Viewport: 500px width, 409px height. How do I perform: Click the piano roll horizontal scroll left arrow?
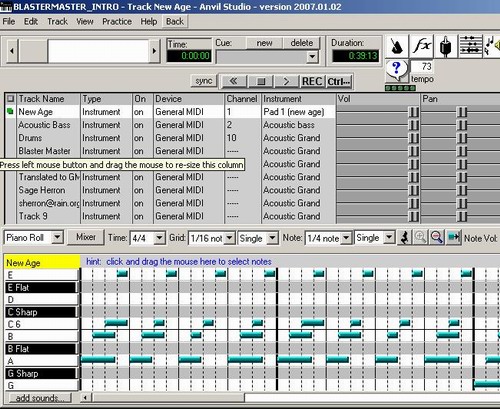86,398
